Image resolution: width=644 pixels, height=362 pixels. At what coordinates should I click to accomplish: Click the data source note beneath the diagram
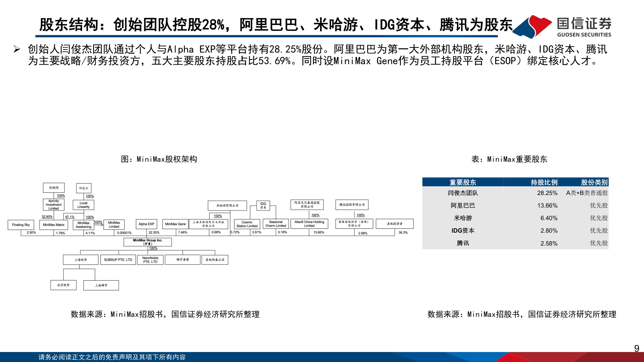point(165,314)
